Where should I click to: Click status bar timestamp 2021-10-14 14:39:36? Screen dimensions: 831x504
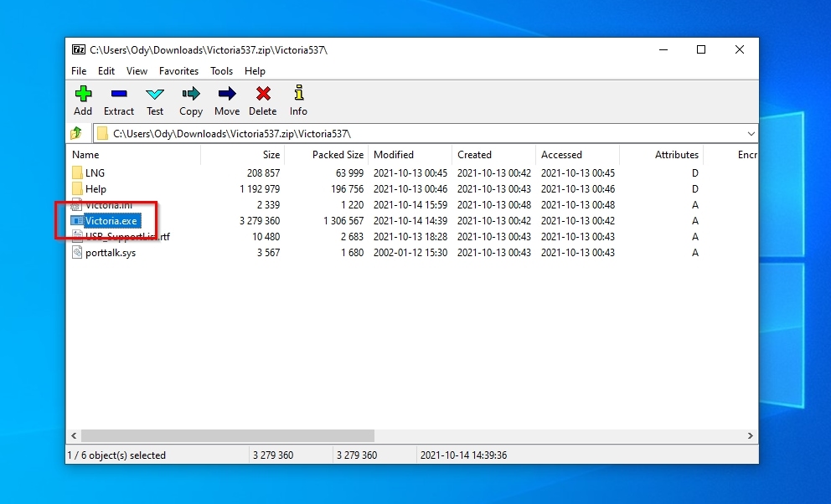[464, 455]
